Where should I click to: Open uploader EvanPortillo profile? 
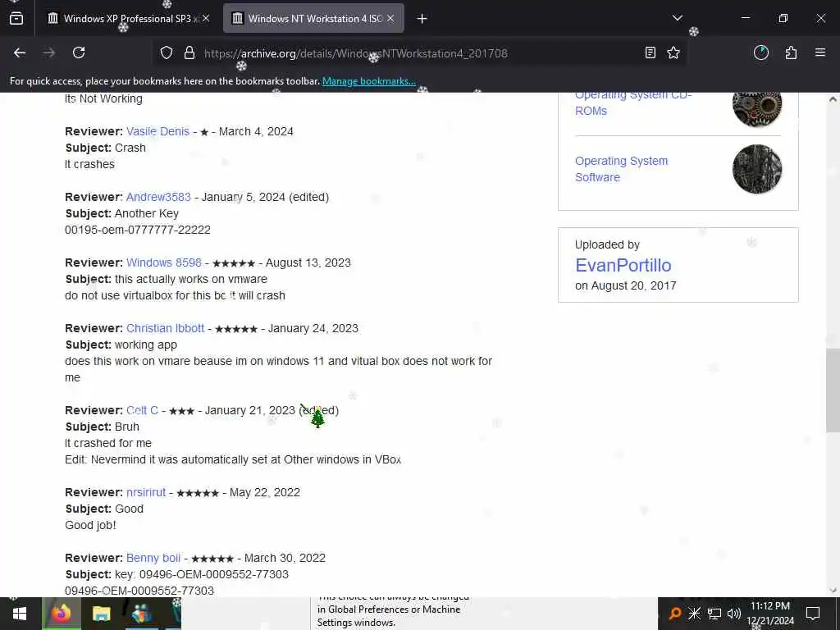click(x=623, y=265)
